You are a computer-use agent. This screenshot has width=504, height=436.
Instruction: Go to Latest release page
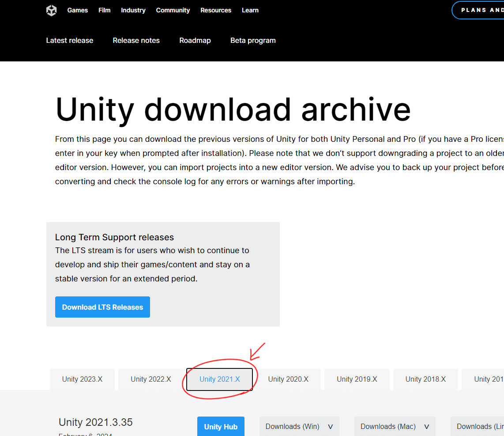(69, 41)
